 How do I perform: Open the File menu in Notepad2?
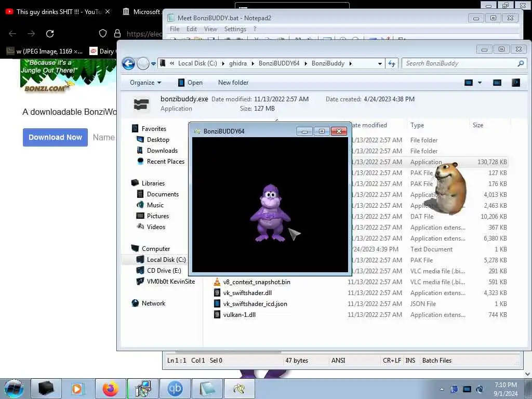tap(175, 29)
